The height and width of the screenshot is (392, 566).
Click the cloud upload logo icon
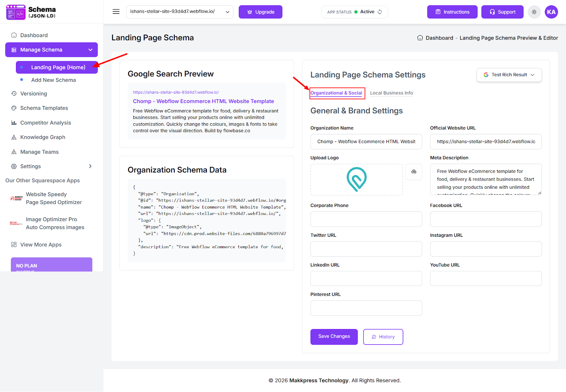[x=414, y=172]
